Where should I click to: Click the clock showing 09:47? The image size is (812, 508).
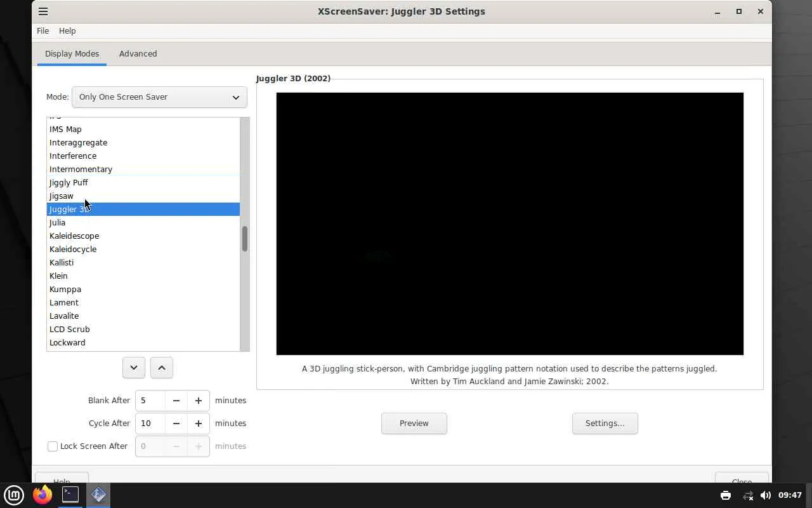(x=790, y=495)
